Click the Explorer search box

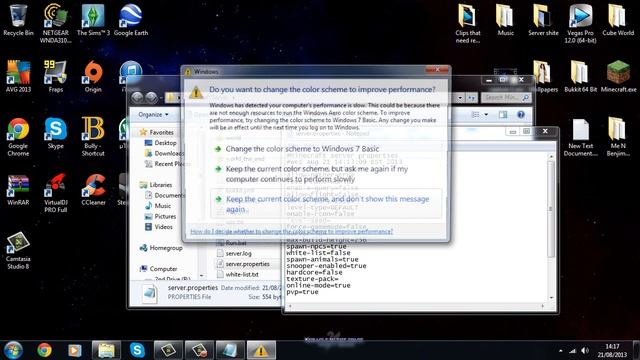(x=505, y=98)
